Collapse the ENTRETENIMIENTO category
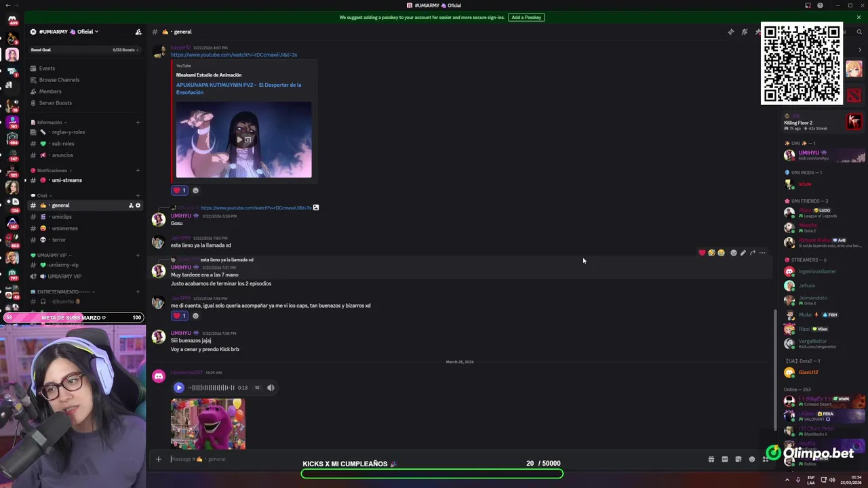The image size is (868, 488). [63, 291]
